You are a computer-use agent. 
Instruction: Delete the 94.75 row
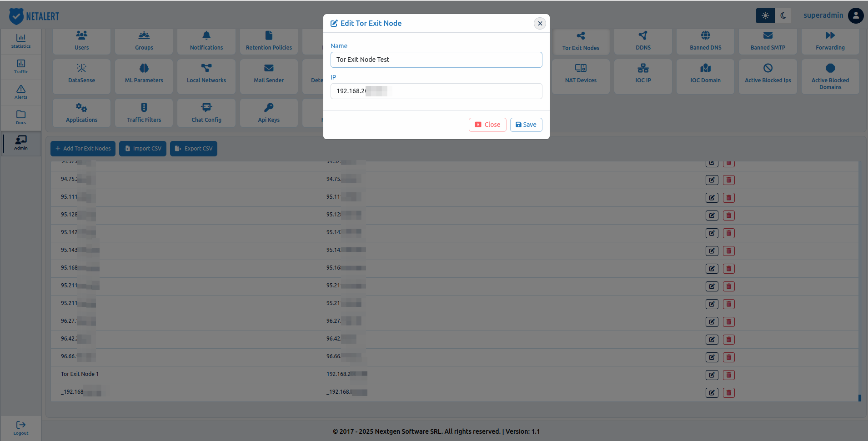728,180
